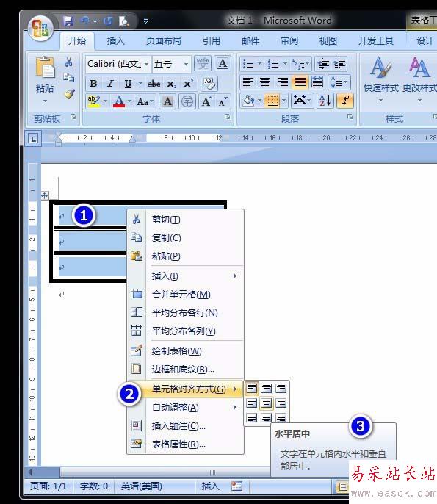
Task: Open the font size dropdown showing 五号
Action: coord(186,64)
